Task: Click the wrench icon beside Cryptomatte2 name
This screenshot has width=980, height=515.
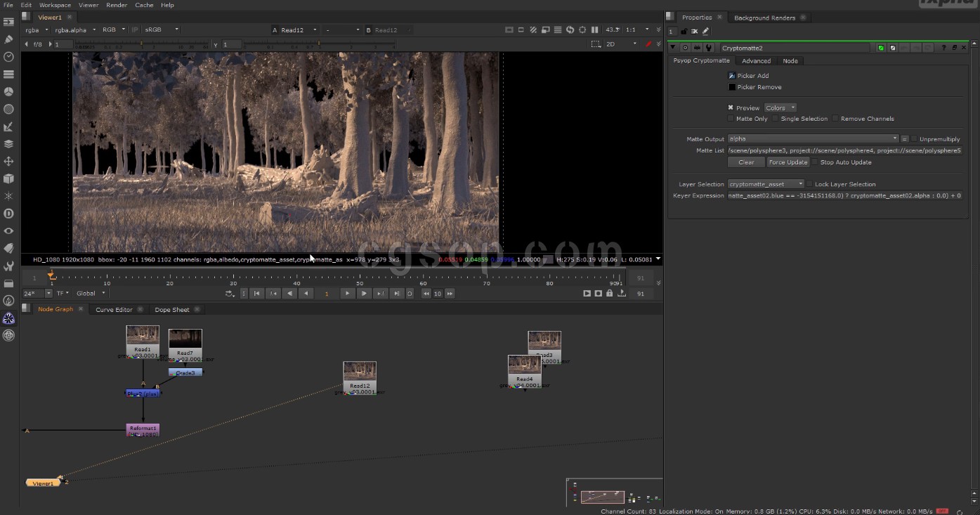Action: (x=708, y=48)
